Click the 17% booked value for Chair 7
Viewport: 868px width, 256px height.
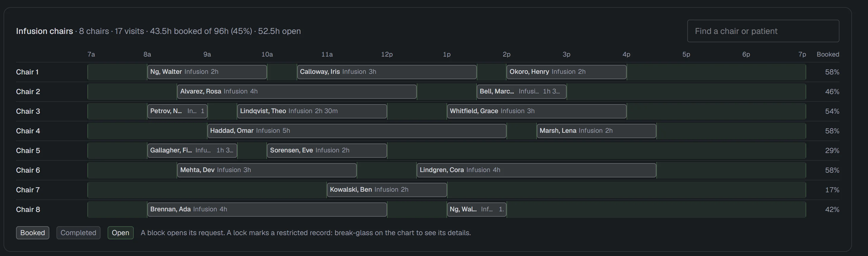[x=832, y=190]
